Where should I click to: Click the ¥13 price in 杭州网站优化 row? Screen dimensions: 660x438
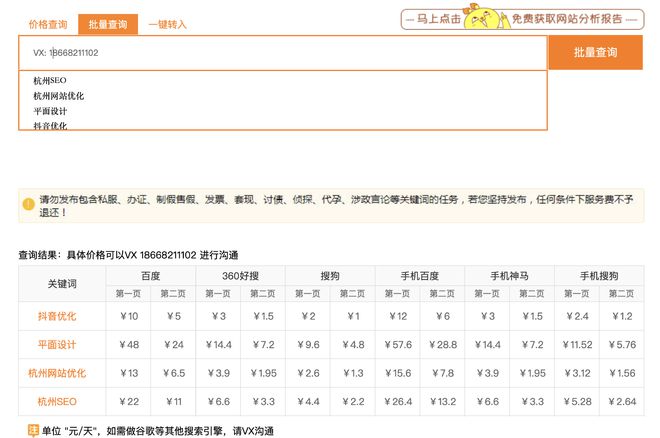(129, 373)
